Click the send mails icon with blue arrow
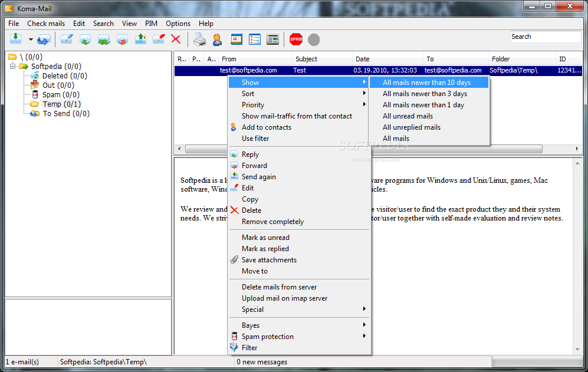The image size is (588, 372). tap(44, 39)
